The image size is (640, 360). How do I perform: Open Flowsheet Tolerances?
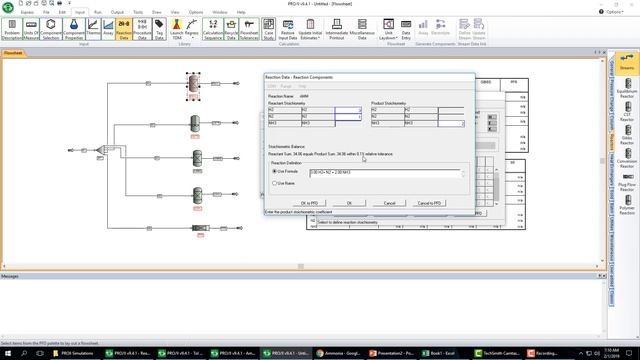pos(249,29)
